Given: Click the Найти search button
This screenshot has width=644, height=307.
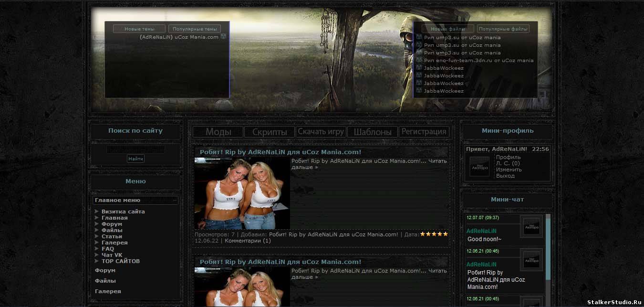Looking at the screenshot, I should tap(135, 159).
